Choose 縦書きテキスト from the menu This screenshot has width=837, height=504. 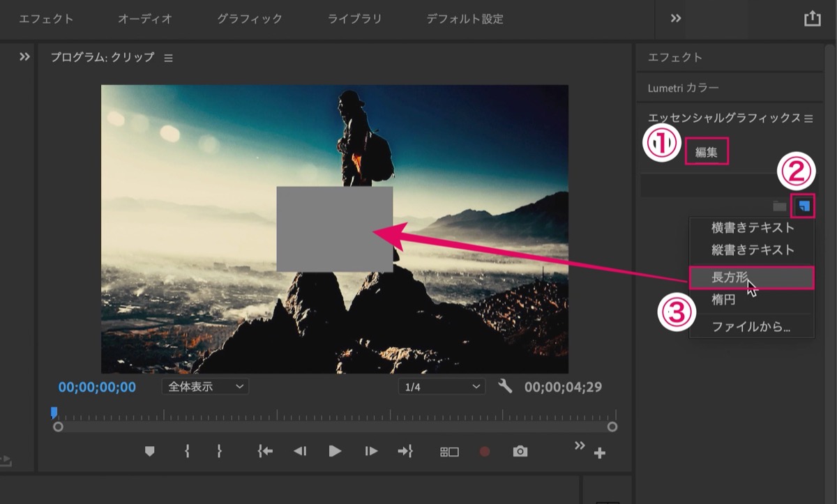[x=752, y=250]
